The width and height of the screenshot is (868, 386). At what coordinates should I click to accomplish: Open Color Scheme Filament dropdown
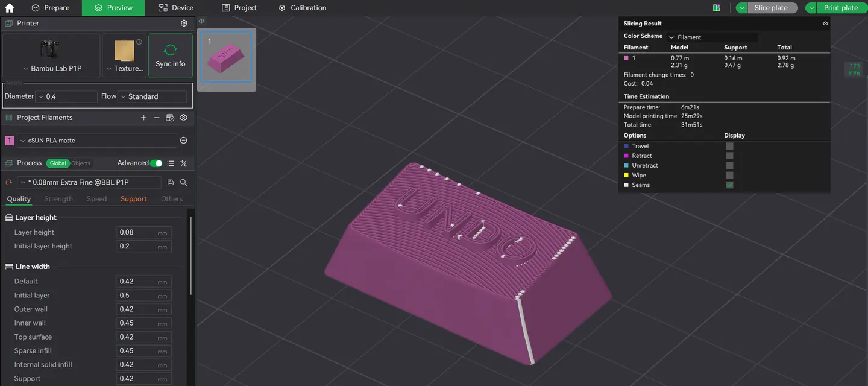pos(712,37)
